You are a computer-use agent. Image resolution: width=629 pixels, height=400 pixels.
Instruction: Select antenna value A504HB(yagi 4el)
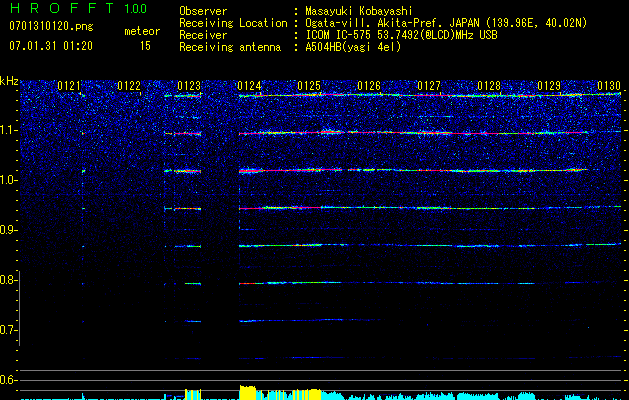353,47
